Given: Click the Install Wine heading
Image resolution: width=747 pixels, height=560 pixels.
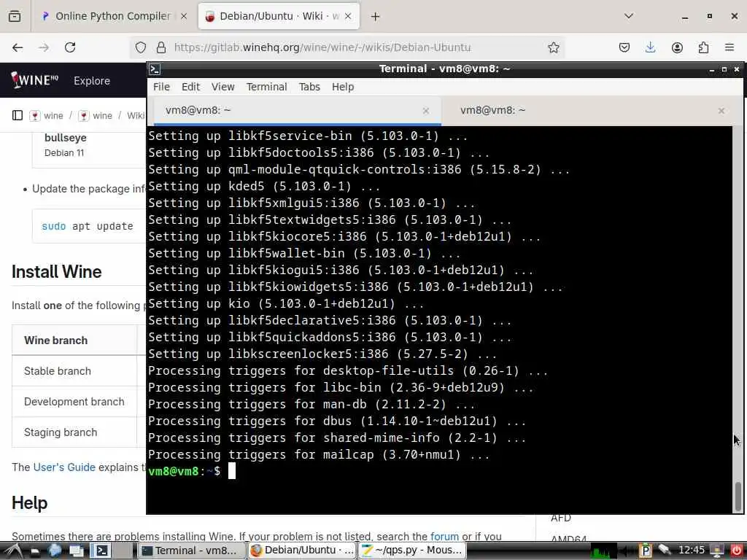Looking at the screenshot, I should pos(57,271).
